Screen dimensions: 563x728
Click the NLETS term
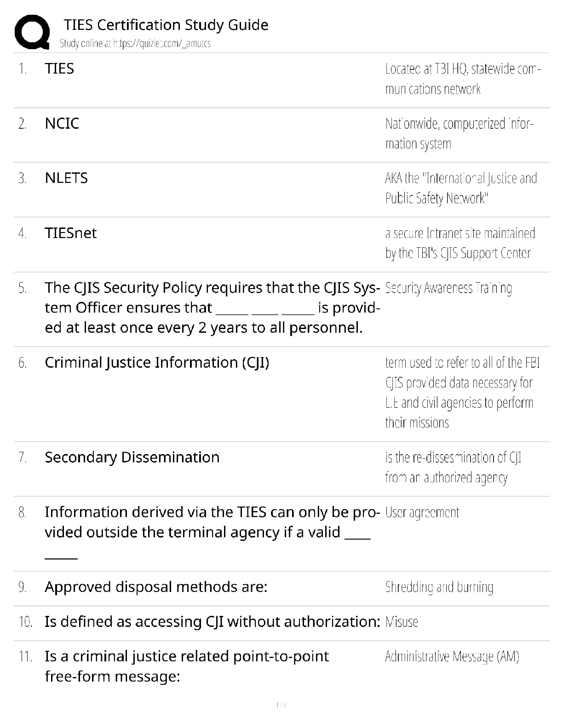click(x=66, y=178)
